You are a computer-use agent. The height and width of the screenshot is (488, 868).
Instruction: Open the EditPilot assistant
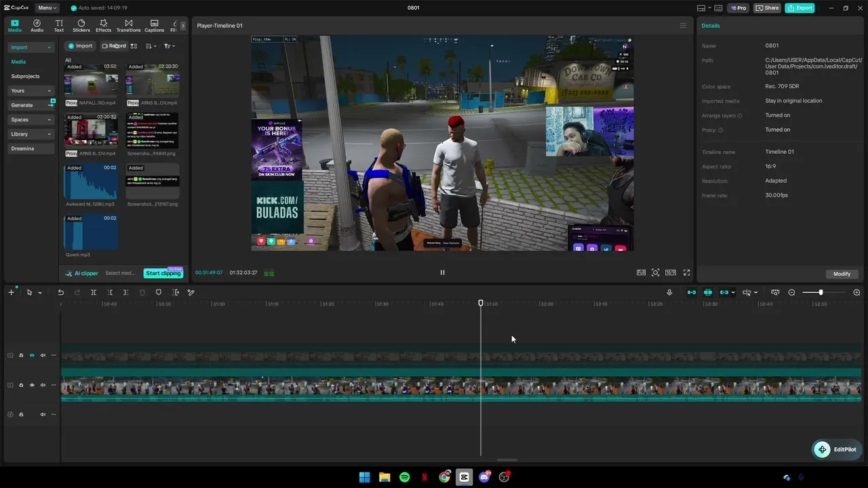pyautogui.click(x=837, y=449)
